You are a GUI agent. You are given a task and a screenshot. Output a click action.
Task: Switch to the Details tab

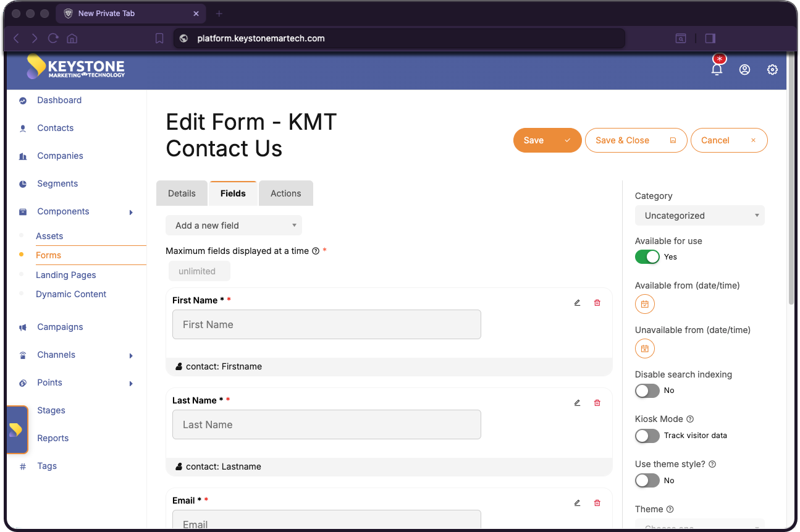click(182, 193)
